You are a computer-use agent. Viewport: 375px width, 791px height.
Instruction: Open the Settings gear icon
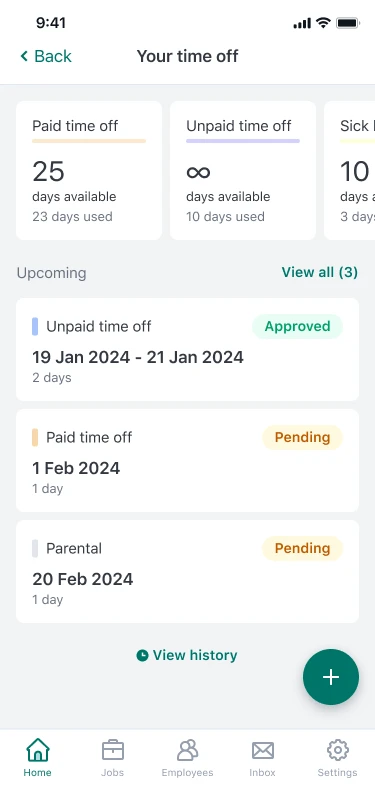338,750
